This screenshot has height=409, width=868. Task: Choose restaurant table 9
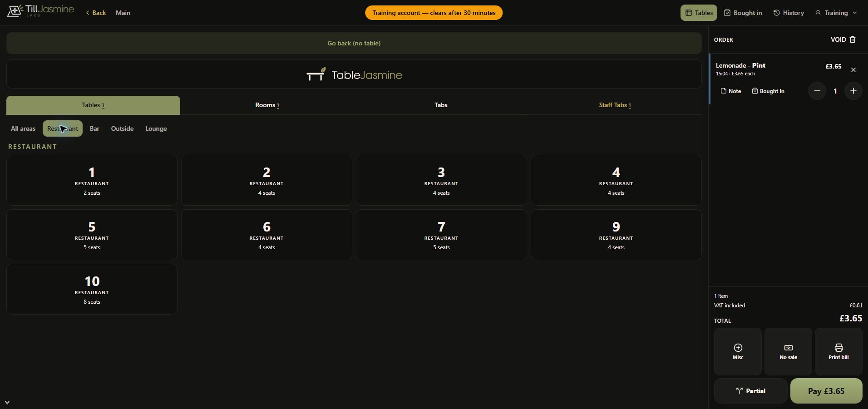click(616, 235)
